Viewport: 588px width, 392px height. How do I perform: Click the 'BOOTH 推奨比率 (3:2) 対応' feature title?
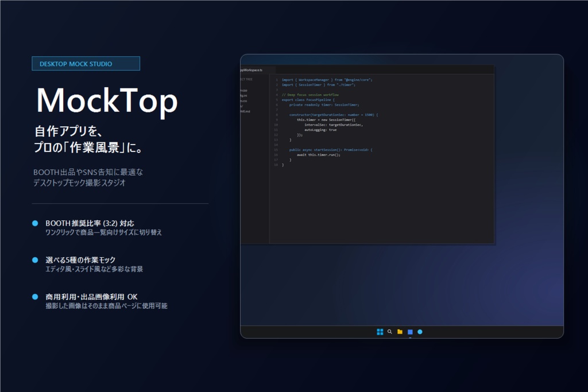pyautogui.click(x=90, y=223)
